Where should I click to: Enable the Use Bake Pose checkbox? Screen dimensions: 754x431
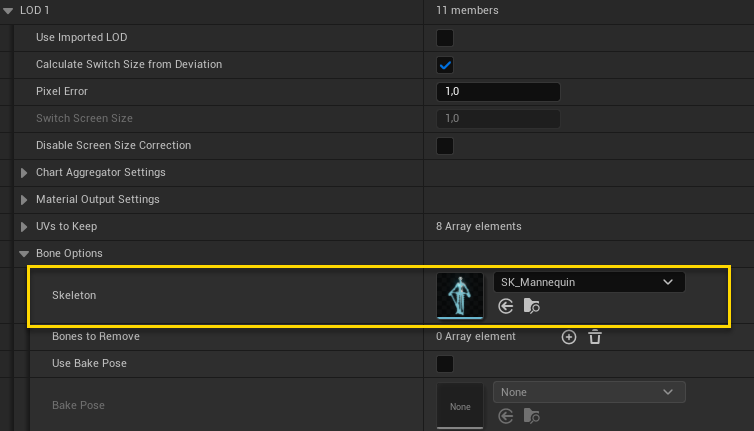tap(445, 364)
